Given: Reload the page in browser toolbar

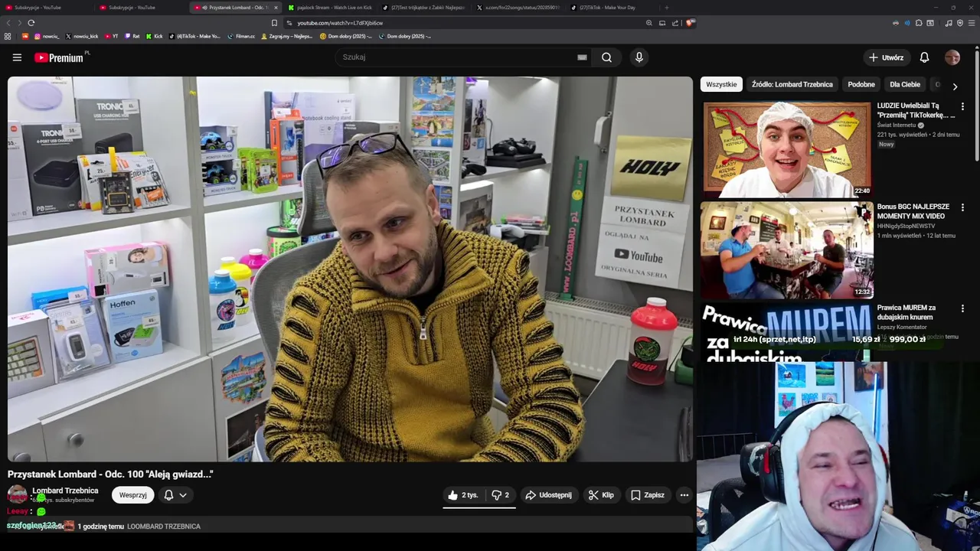Looking at the screenshot, I should [x=31, y=23].
